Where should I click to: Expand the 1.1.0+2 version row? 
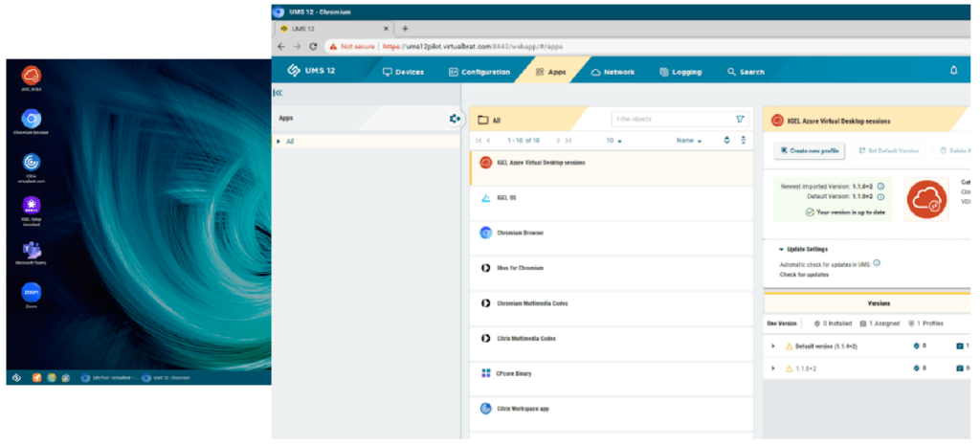coord(773,368)
